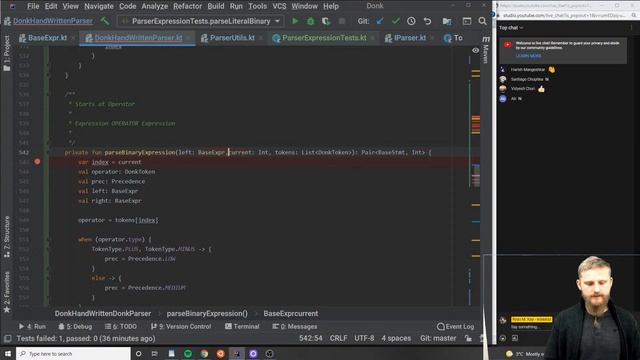Click the green Run button in toolbar

pyautogui.click(x=295, y=21)
